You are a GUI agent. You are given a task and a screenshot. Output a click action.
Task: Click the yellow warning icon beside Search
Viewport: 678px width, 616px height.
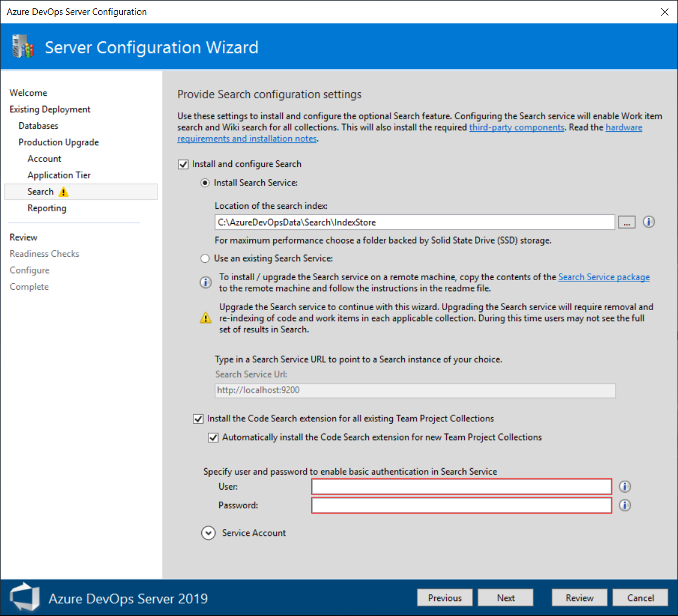pyautogui.click(x=63, y=192)
